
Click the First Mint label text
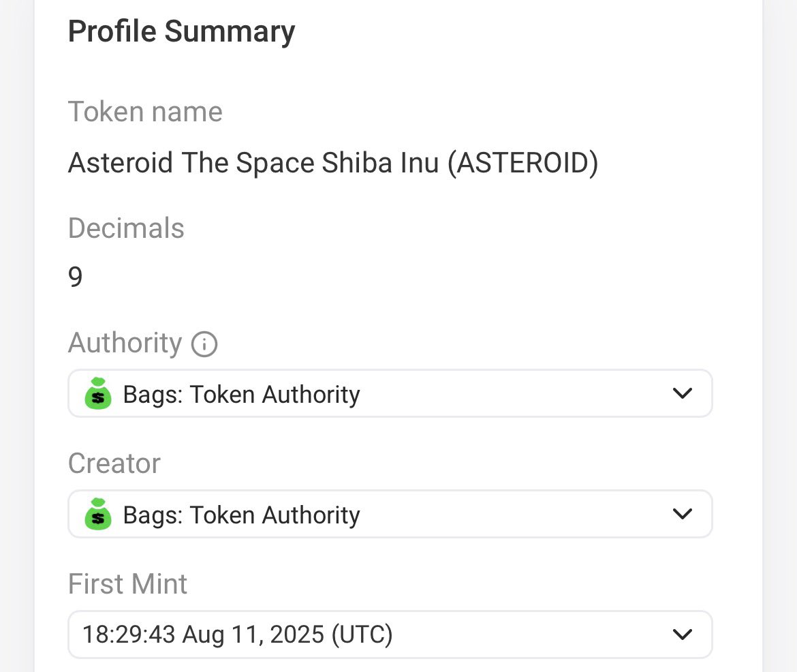tap(127, 584)
